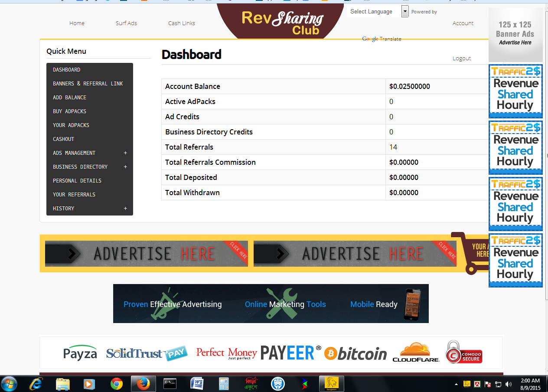
Task: Click the Bitcoin payment logo
Action: pos(356,353)
